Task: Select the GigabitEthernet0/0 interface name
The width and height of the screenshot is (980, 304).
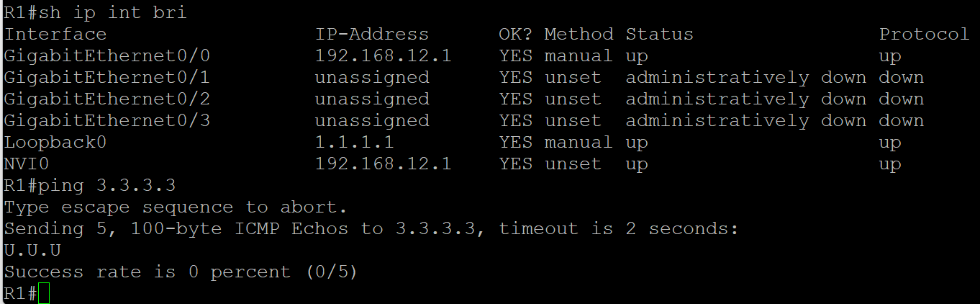Action: 107,56
